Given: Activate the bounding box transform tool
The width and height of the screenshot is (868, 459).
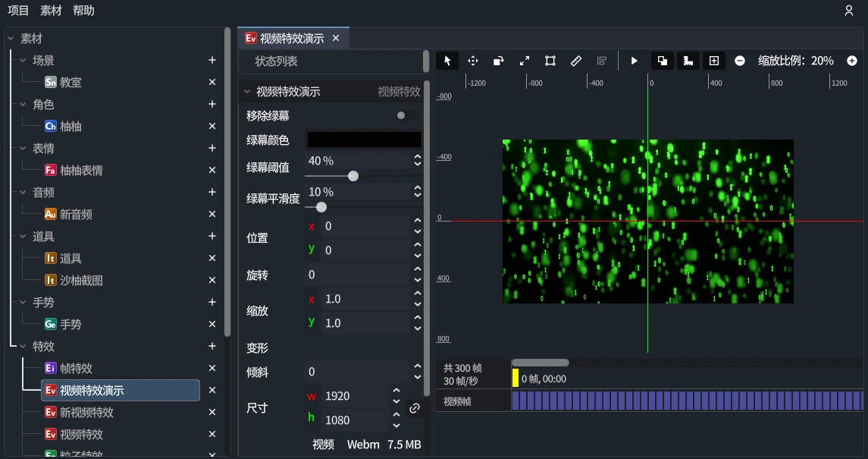Looking at the screenshot, I should coord(550,61).
